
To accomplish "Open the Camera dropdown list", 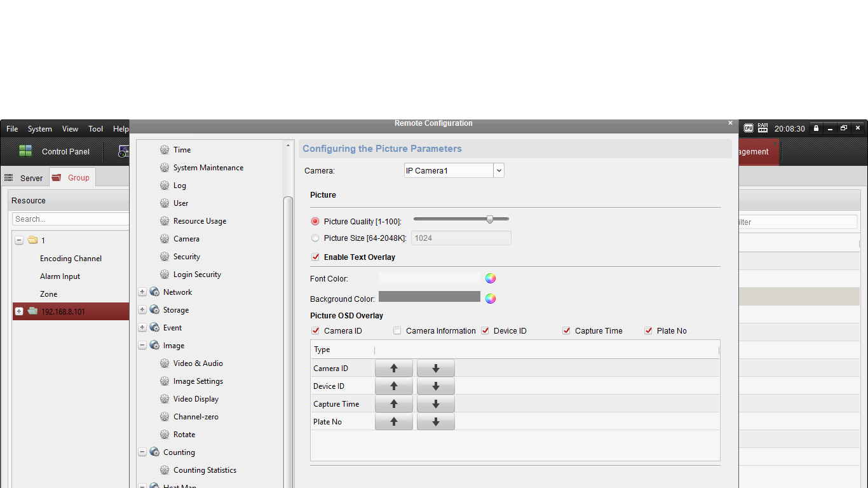I will [499, 170].
